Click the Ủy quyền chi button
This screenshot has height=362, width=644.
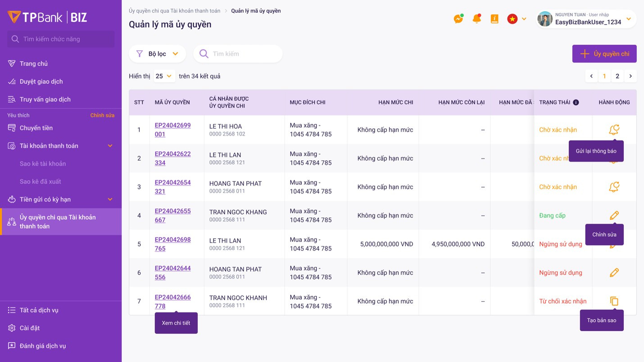tap(604, 54)
